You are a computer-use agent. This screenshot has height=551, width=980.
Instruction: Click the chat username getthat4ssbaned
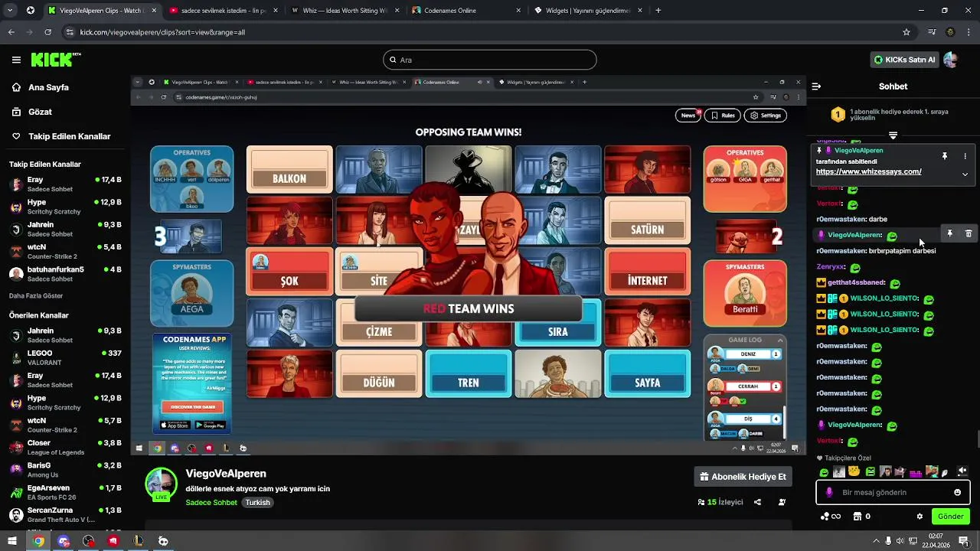click(856, 282)
